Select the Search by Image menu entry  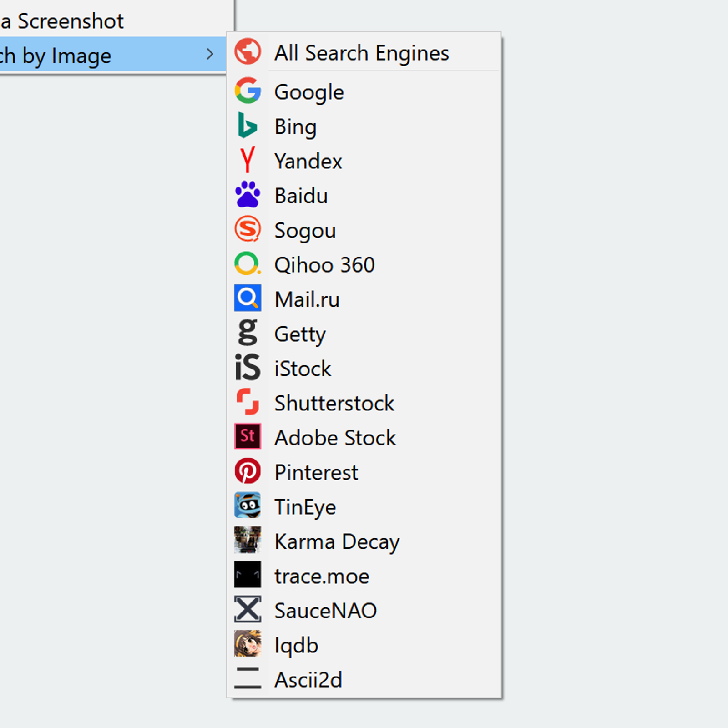(x=113, y=55)
